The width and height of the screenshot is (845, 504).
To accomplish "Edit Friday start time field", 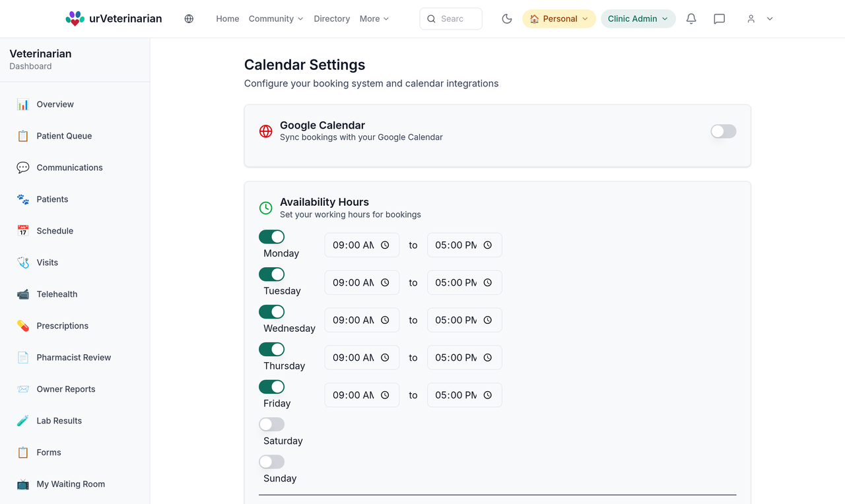I will pos(362,395).
